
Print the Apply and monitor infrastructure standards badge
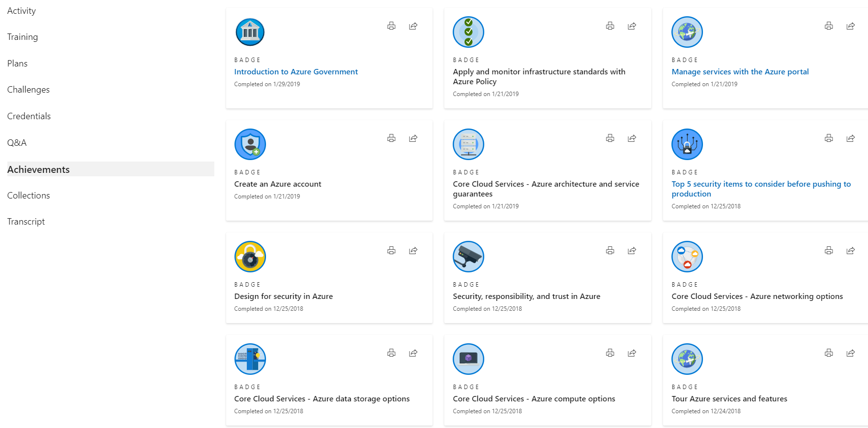(x=610, y=26)
